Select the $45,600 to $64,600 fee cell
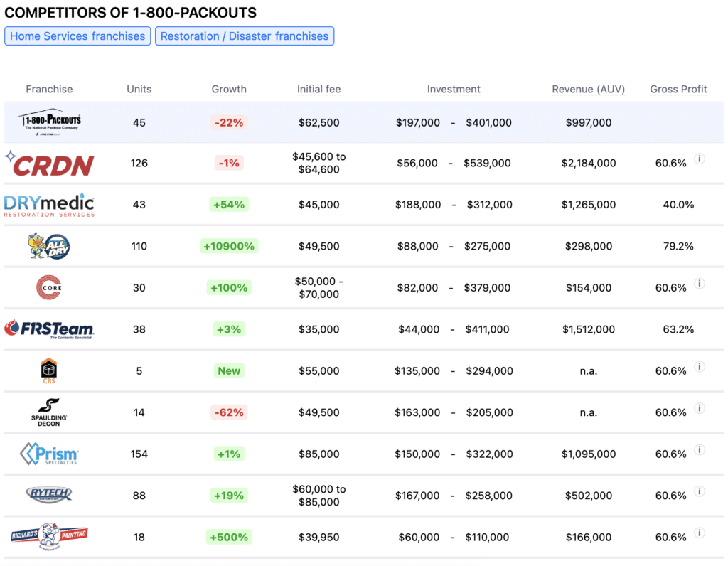728x566 pixels. point(319,163)
